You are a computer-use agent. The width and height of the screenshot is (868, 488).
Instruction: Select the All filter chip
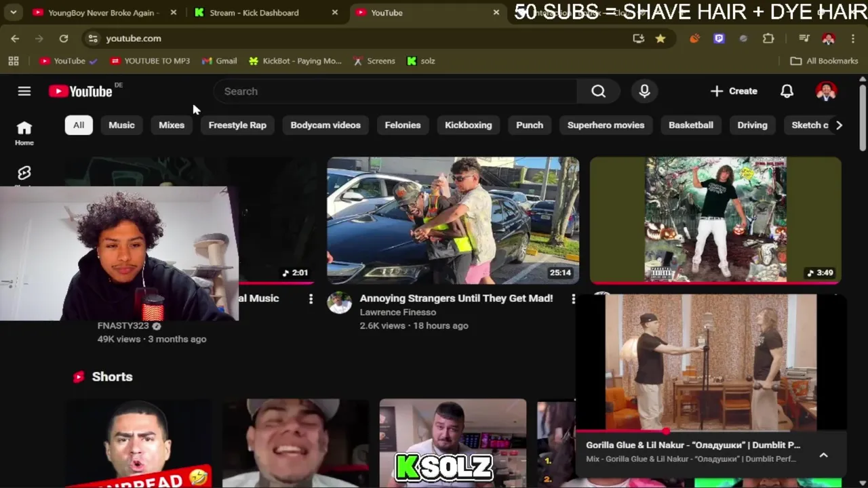[x=79, y=125]
